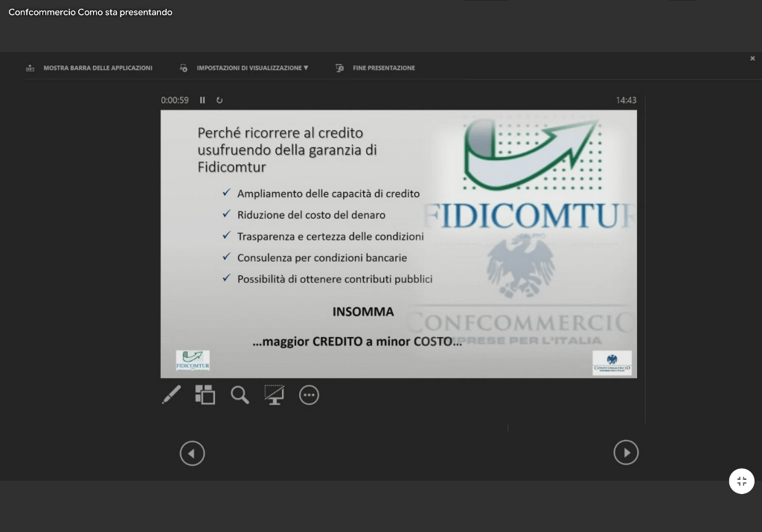Click the small Confcommercio logo on the slide
Screen dimensions: 762x532
click(x=612, y=362)
